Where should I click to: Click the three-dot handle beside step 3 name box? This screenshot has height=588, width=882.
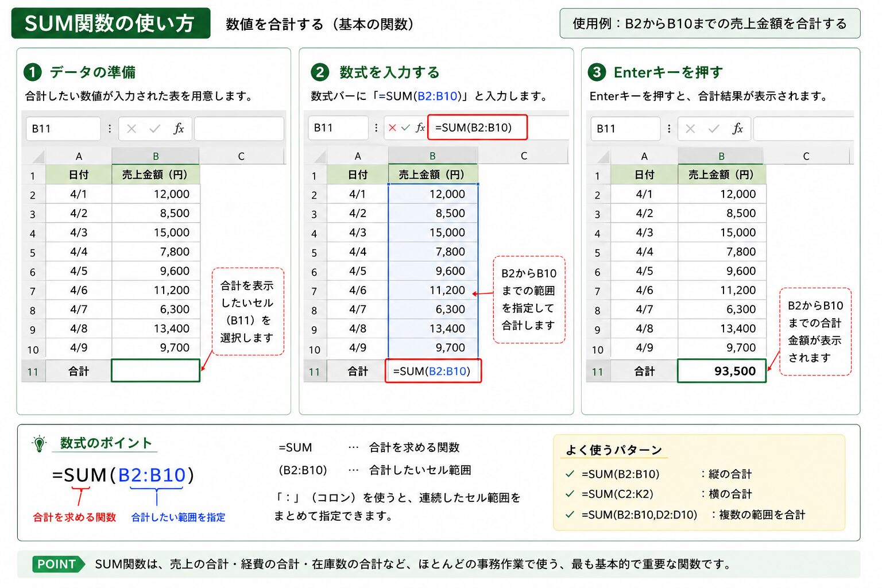coord(669,129)
